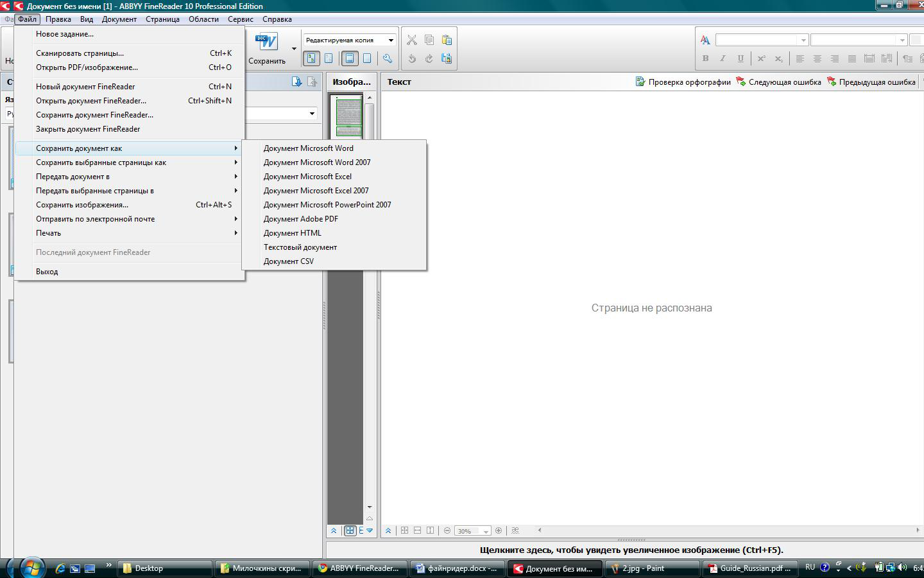Choose Текстовый документ from the submenu
Screen dimensions: 924x578
point(334,247)
